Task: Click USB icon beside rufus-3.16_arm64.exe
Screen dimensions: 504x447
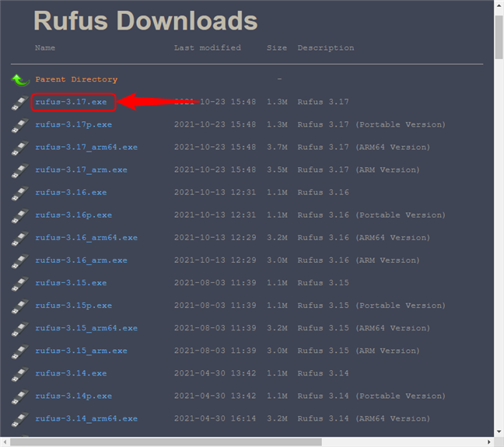Action: point(20,239)
